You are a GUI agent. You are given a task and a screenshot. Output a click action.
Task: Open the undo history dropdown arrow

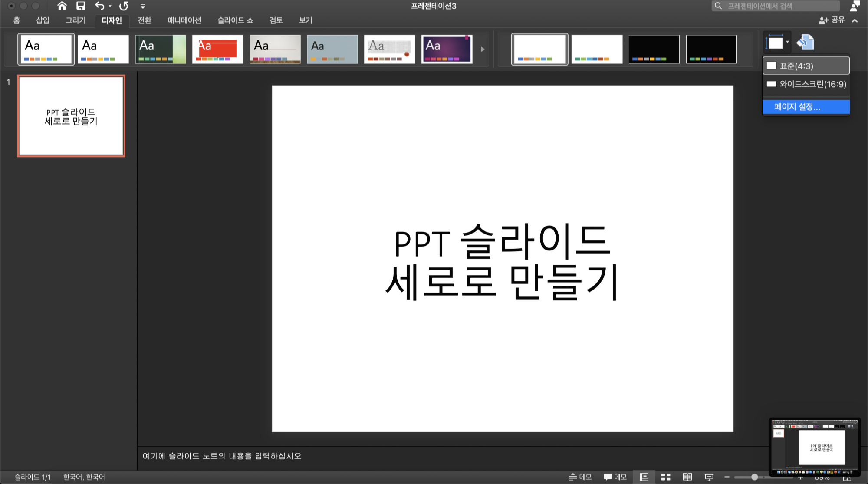(110, 7)
